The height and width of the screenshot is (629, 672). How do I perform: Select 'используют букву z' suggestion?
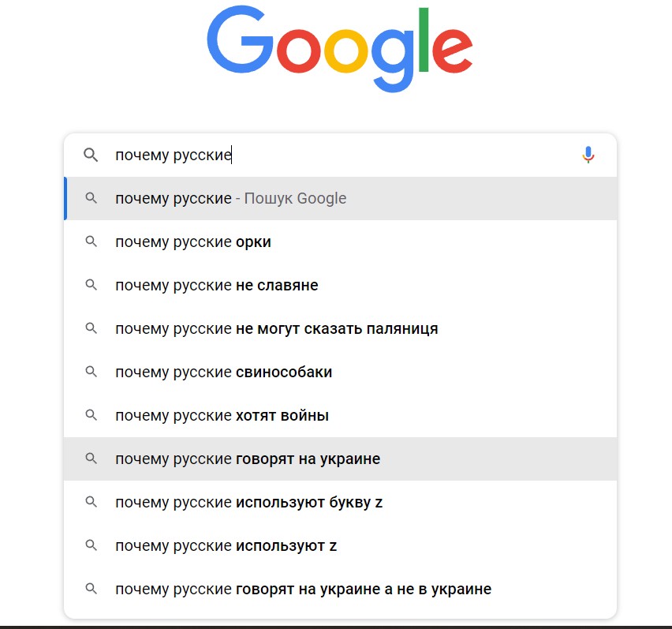pyautogui.click(x=248, y=503)
